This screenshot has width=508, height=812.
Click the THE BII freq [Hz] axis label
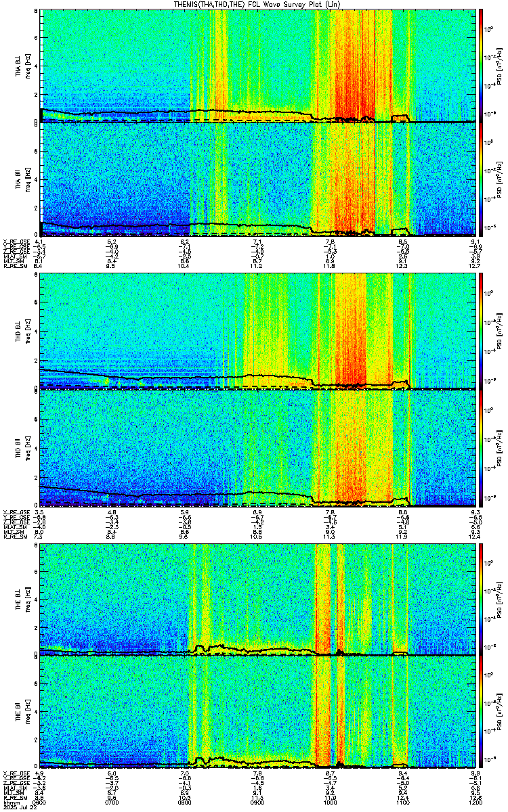(29, 713)
